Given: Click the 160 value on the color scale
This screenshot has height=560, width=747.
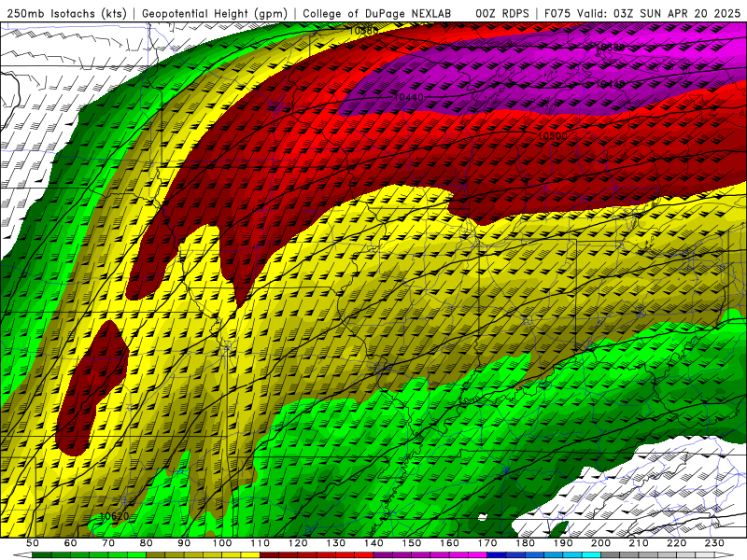Looking at the screenshot, I should tap(449, 543).
